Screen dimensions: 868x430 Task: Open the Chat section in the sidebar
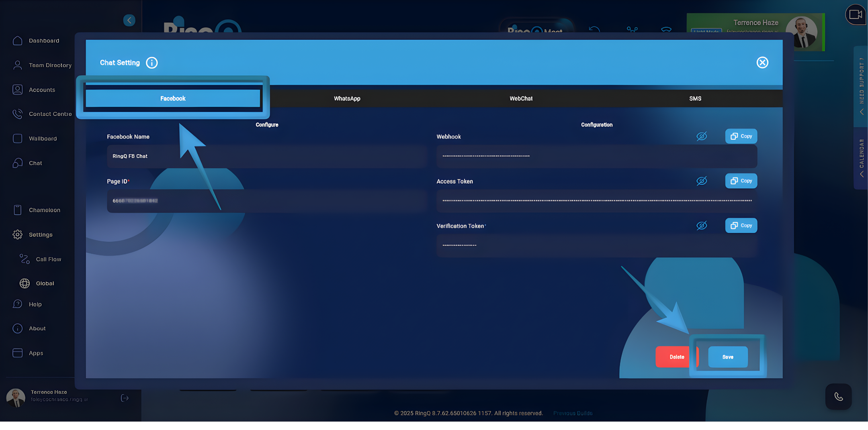[35, 163]
